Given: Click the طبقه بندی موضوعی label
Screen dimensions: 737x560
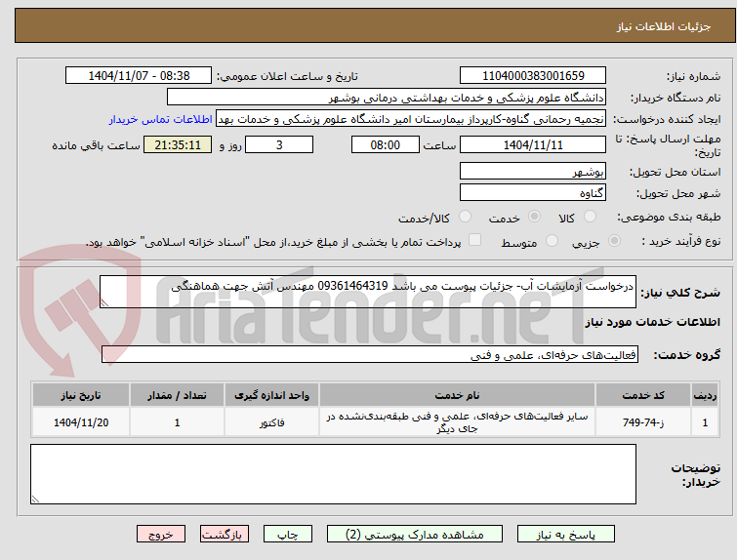Looking at the screenshot, I should [x=669, y=217].
